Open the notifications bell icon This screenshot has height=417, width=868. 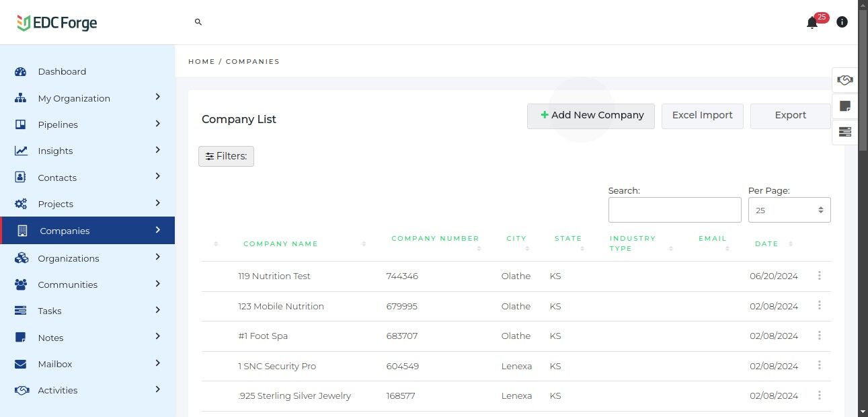click(812, 23)
